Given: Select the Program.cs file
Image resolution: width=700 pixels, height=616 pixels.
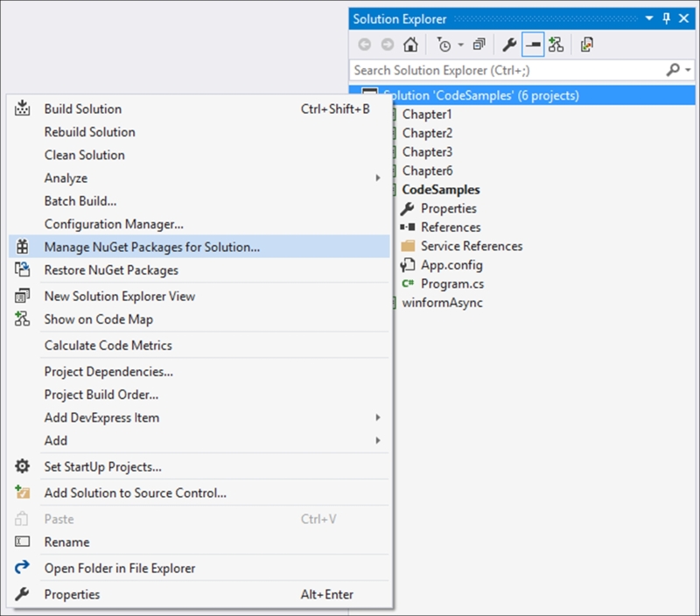Looking at the screenshot, I should pyautogui.click(x=452, y=283).
